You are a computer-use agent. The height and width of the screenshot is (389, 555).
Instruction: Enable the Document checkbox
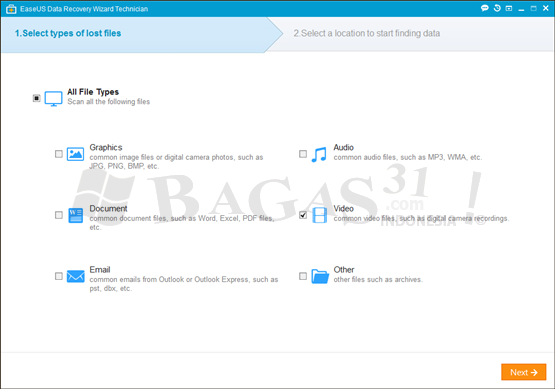pyautogui.click(x=59, y=215)
